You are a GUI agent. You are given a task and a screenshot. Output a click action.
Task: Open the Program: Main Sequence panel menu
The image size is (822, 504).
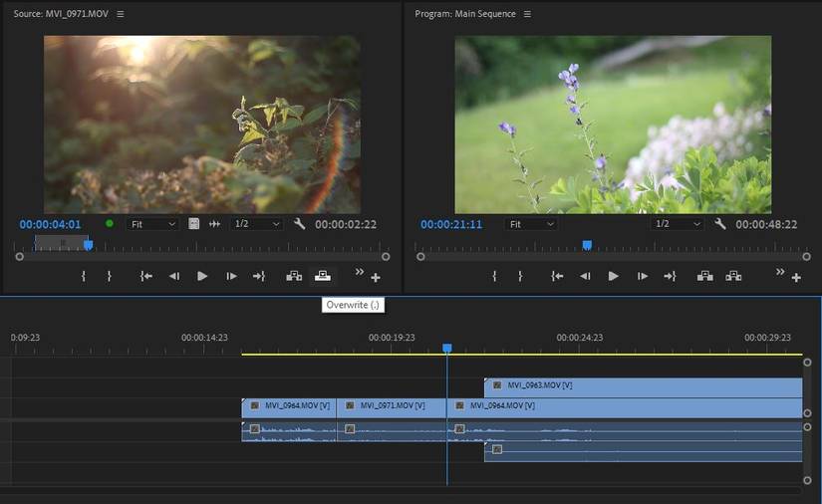(x=527, y=14)
